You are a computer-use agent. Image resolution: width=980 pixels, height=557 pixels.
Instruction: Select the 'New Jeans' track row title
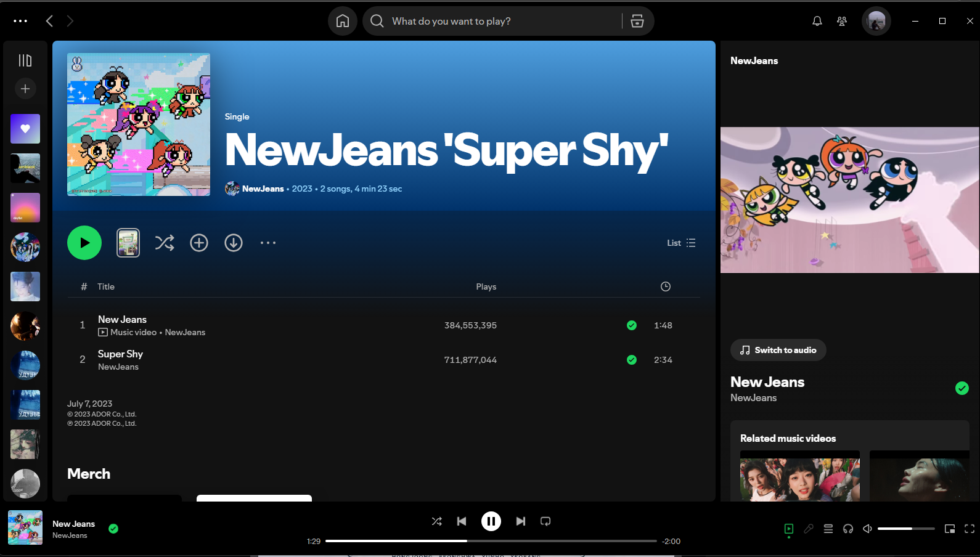[122, 319]
